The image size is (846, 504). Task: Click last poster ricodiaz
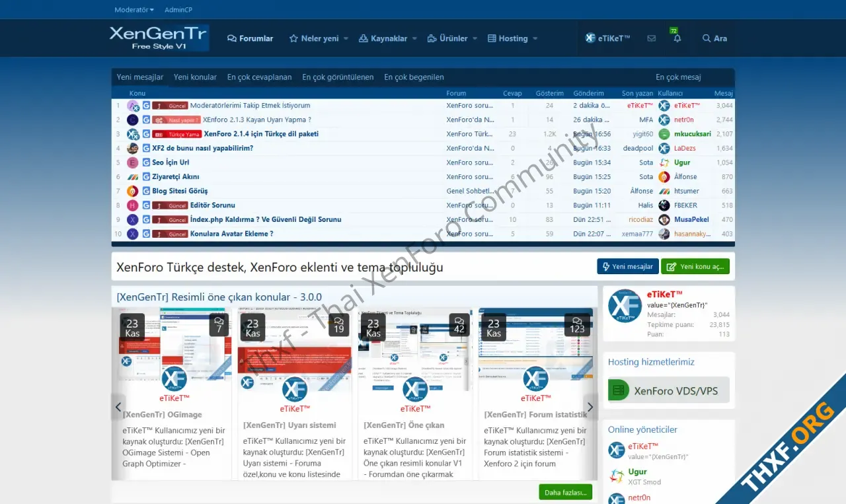[640, 219]
